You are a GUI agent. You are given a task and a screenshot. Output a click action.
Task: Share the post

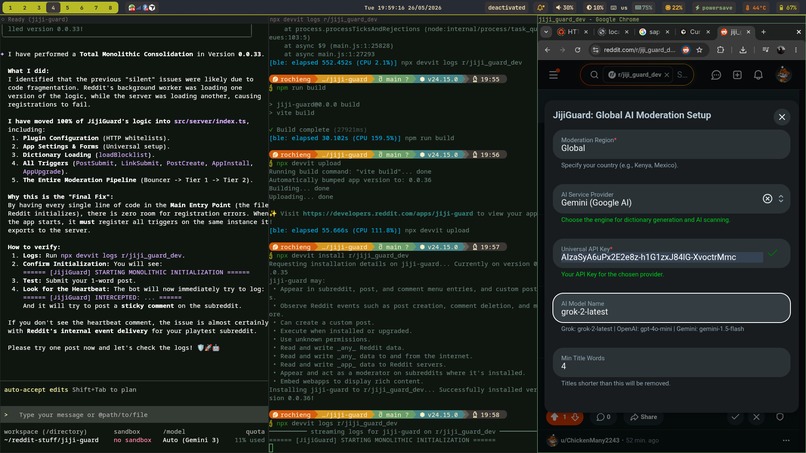pyautogui.click(x=644, y=417)
